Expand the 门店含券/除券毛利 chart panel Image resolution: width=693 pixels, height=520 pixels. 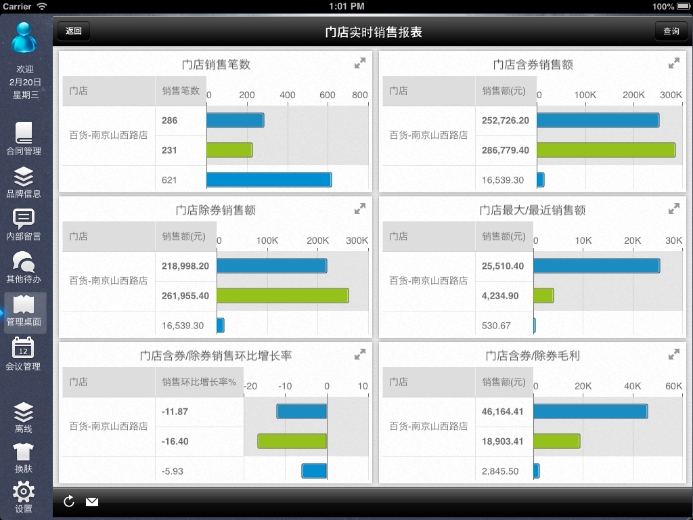pyautogui.click(x=674, y=355)
